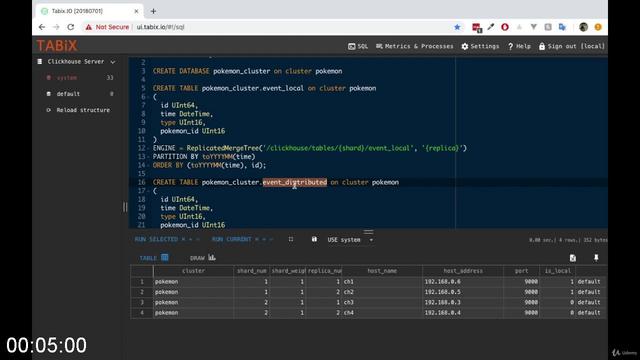Click the shard_num column header
The width and height of the screenshot is (640, 360).
[252, 271]
